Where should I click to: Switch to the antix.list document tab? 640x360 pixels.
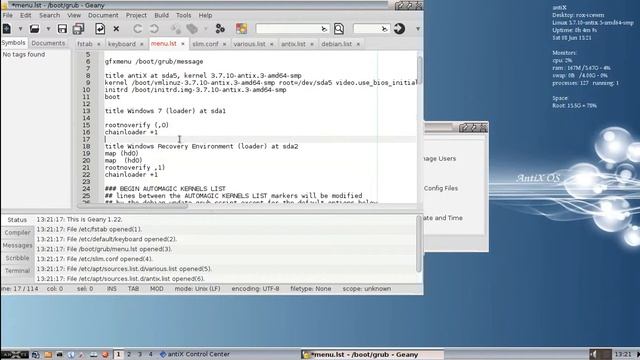[293, 44]
